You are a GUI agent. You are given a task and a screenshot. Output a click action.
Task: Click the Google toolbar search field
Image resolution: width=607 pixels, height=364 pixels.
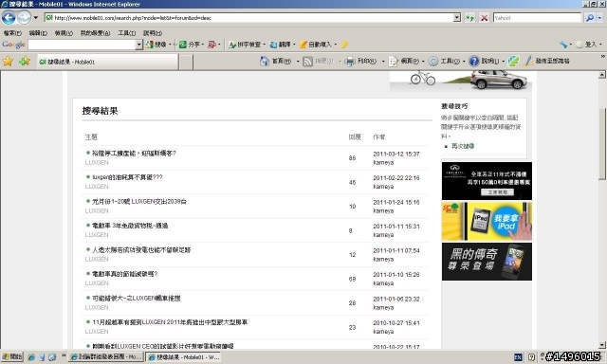click(82, 45)
